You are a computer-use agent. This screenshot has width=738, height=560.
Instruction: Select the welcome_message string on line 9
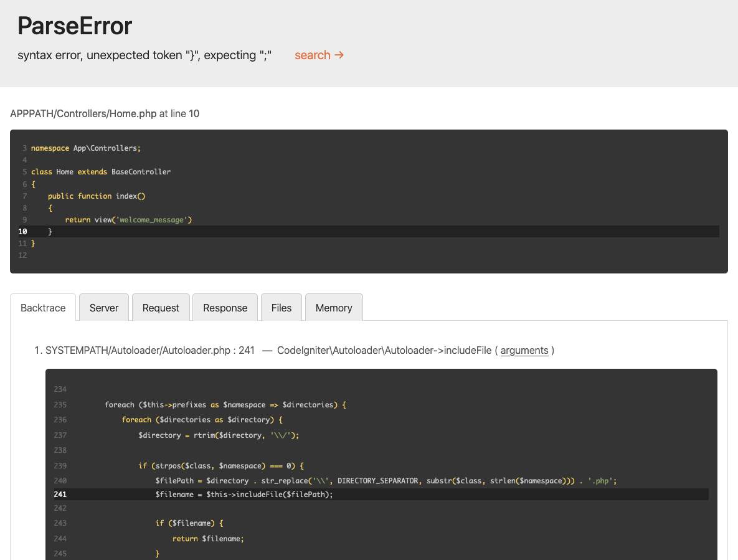tap(153, 219)
